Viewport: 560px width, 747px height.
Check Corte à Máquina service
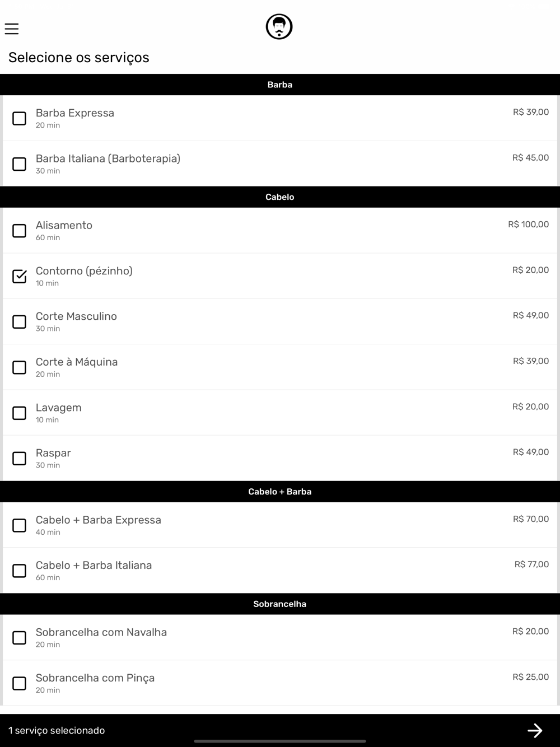tap(20, 367)
